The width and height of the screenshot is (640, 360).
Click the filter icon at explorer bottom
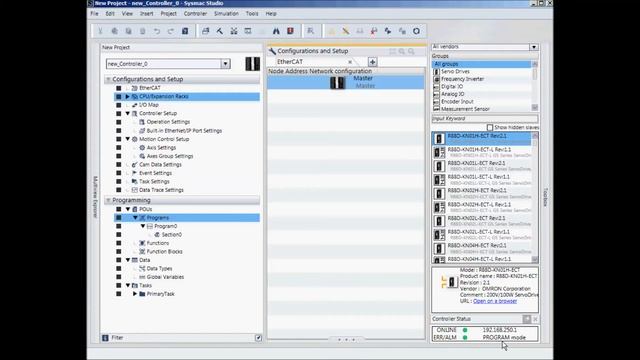(x=105, y=338)
